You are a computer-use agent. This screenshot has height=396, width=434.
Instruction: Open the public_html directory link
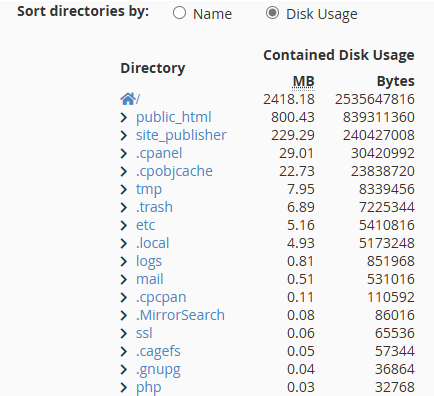(174, 117)
